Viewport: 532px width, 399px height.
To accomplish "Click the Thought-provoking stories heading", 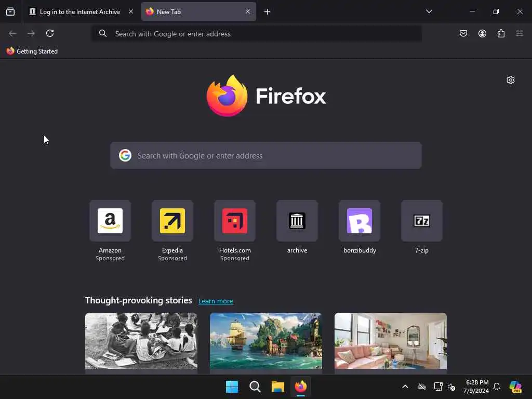I will point(138,300).
